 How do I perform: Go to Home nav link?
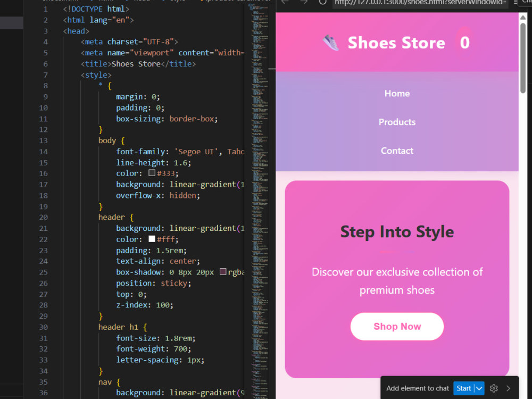point(397,93)
